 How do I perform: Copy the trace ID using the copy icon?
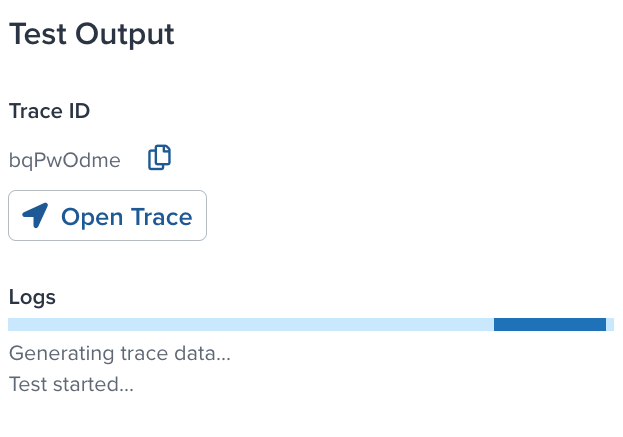pyautogui.click(x=160, y=158)
